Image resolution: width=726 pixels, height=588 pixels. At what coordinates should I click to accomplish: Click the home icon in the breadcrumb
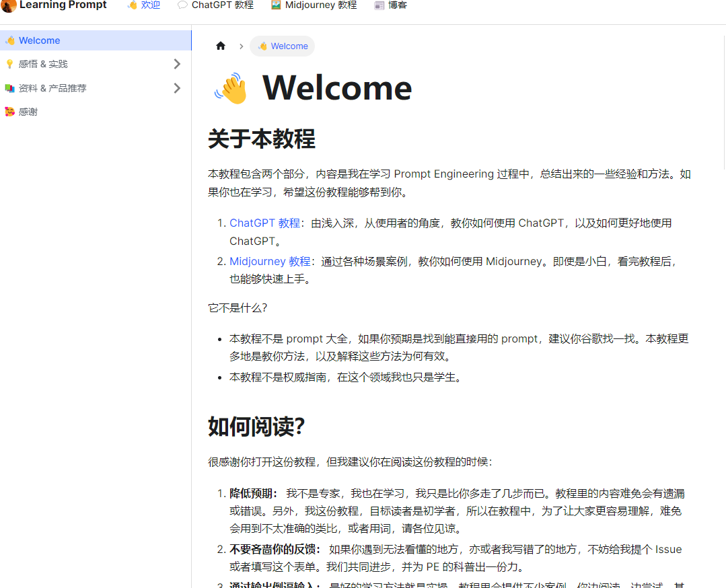[221, 46]
